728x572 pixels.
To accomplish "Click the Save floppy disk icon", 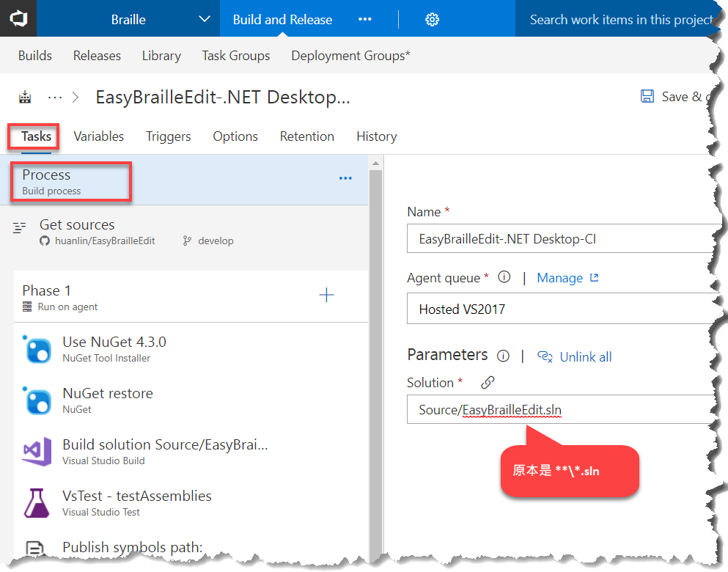I will [647, 96].
